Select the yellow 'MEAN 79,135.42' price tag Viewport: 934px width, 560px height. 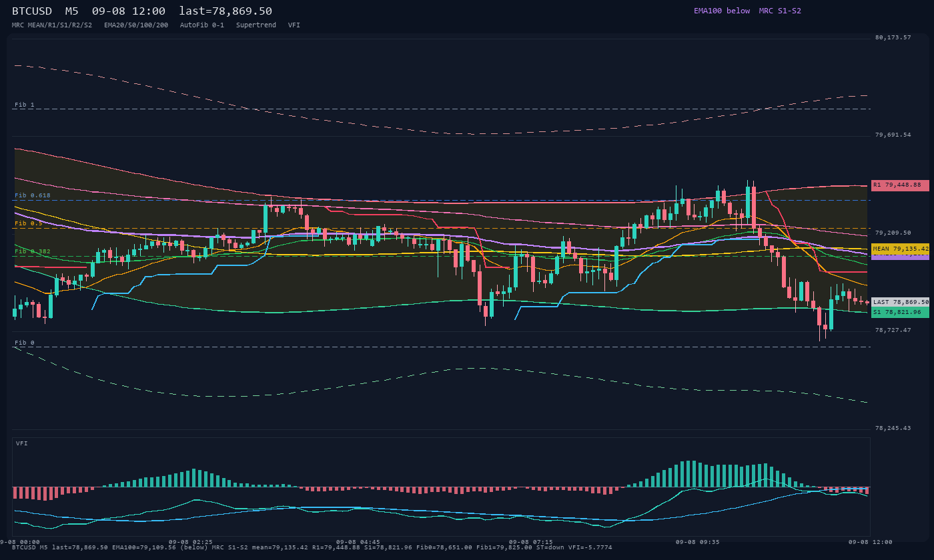pyautogui.click(x=900, y=249)
